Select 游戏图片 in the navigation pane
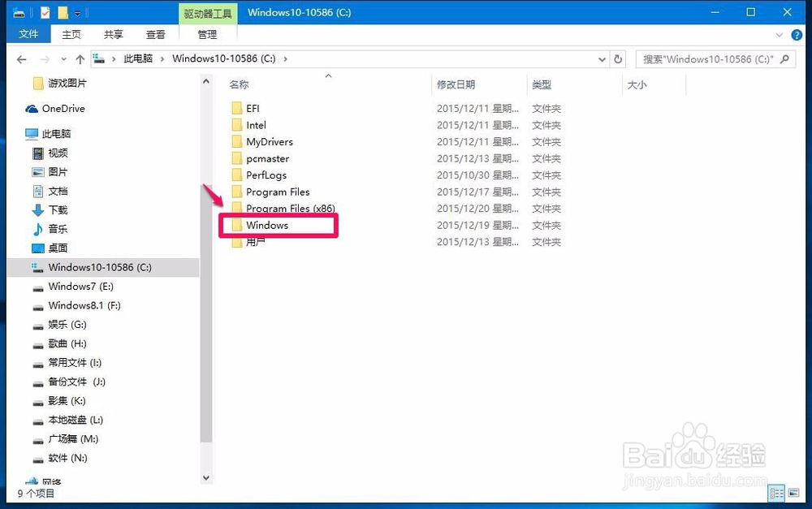 67,83
